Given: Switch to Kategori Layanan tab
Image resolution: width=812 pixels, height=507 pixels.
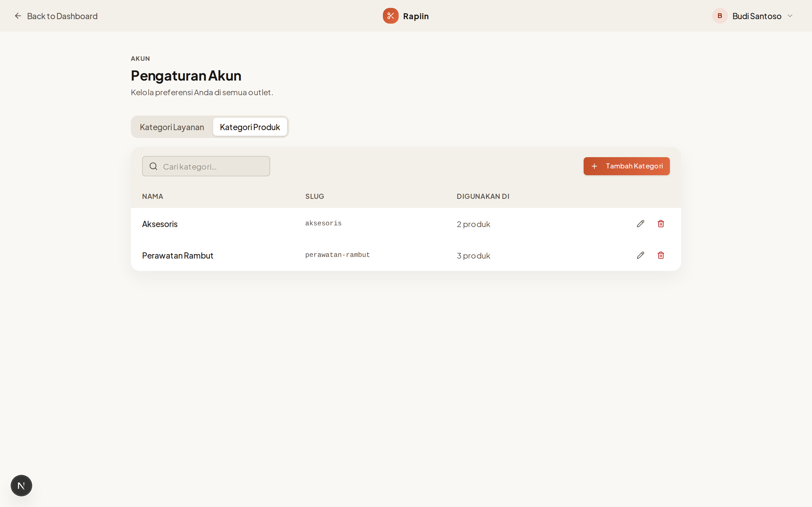Looking at the screenshot, I should pos(172,127).
